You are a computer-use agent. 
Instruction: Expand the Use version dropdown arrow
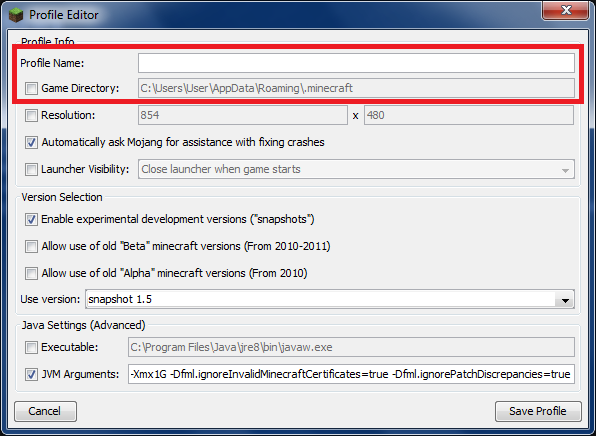565,300
